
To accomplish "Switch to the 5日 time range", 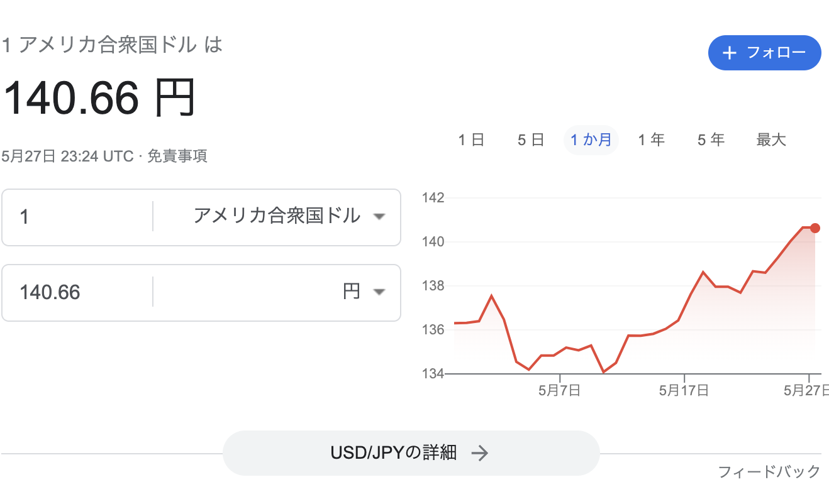I will pyautogui.click(x=530, y=140).
